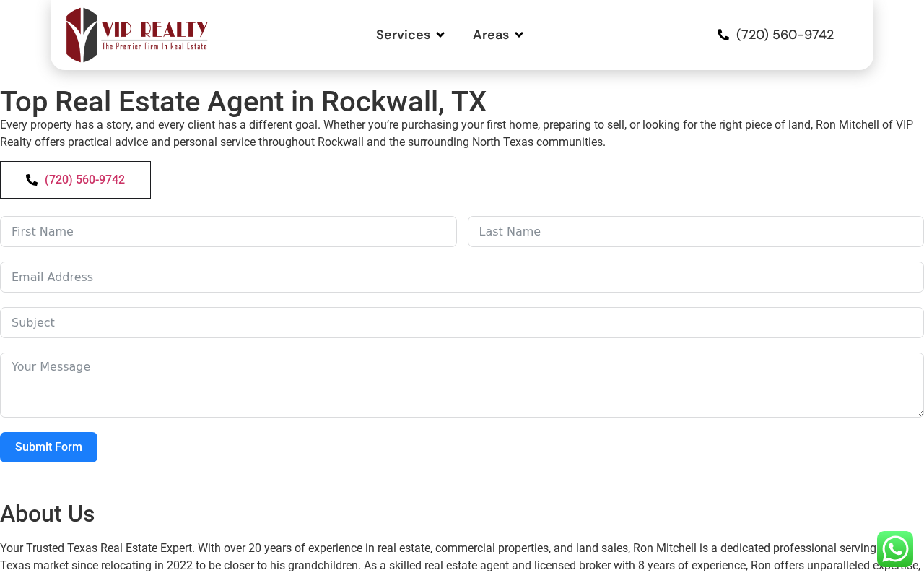The image size is (924, 578).
Task: Click the About Us heading
Action: [x=48, y=514]
